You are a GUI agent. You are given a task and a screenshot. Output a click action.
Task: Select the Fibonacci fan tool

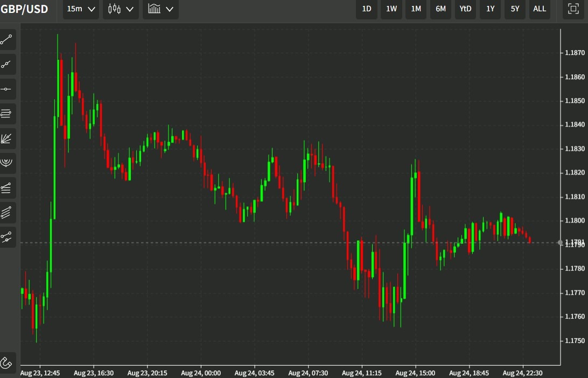tap(7, 139)
